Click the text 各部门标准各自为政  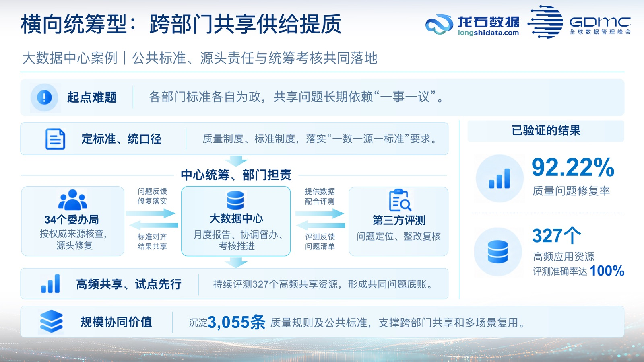pyautogui.click(x=205, y=97)
